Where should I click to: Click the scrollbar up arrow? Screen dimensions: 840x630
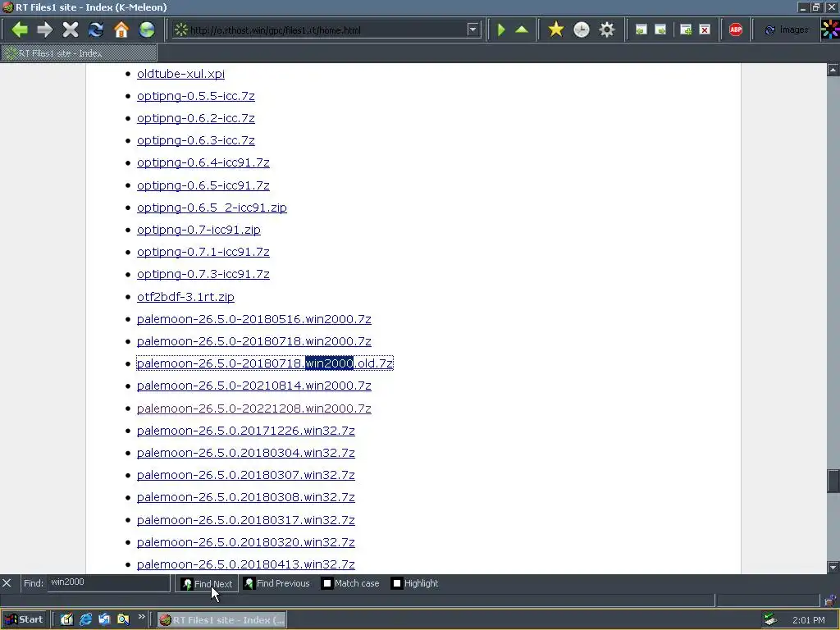click(x=833, y=70)
